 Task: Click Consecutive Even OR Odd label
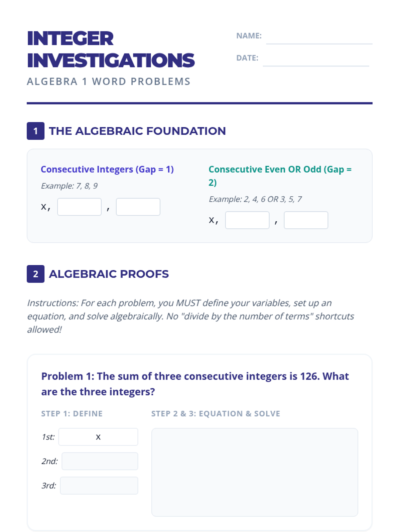(x=280, y=170)
